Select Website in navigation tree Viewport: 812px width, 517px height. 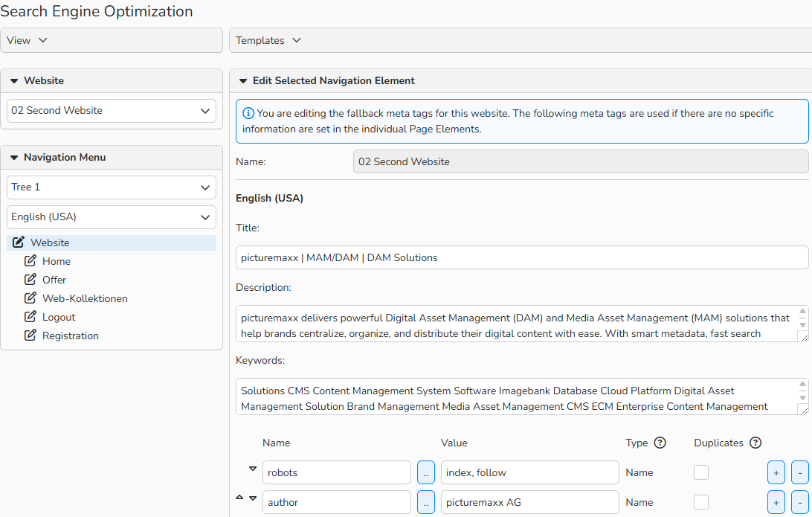pyautogui.click(x=50, y=243)
